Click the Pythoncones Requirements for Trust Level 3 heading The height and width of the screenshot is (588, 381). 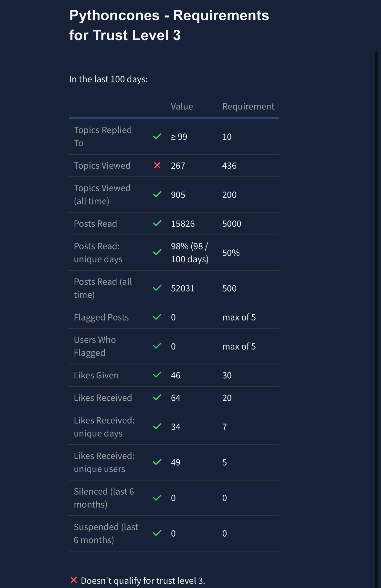169,25
